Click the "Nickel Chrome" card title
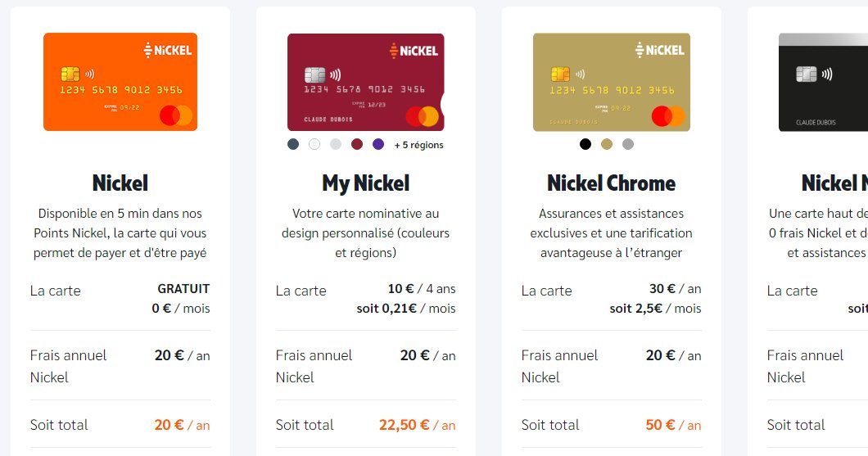 coord(611,183)
